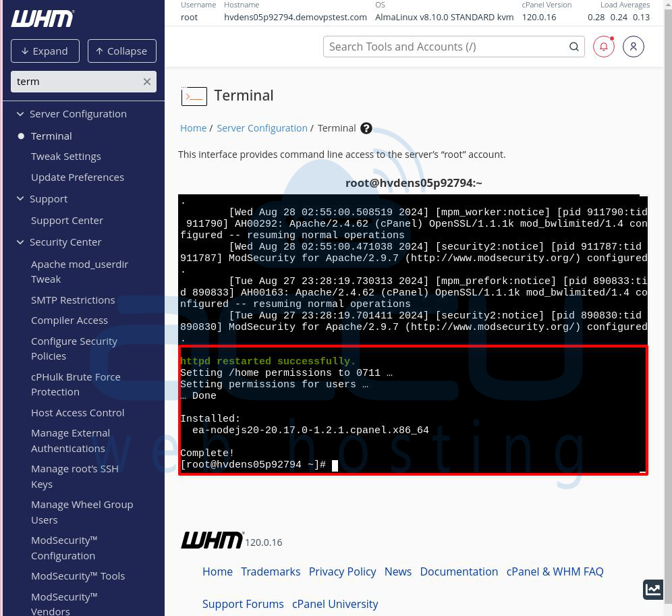Open the help question mark icon

[x=366, y=128]
